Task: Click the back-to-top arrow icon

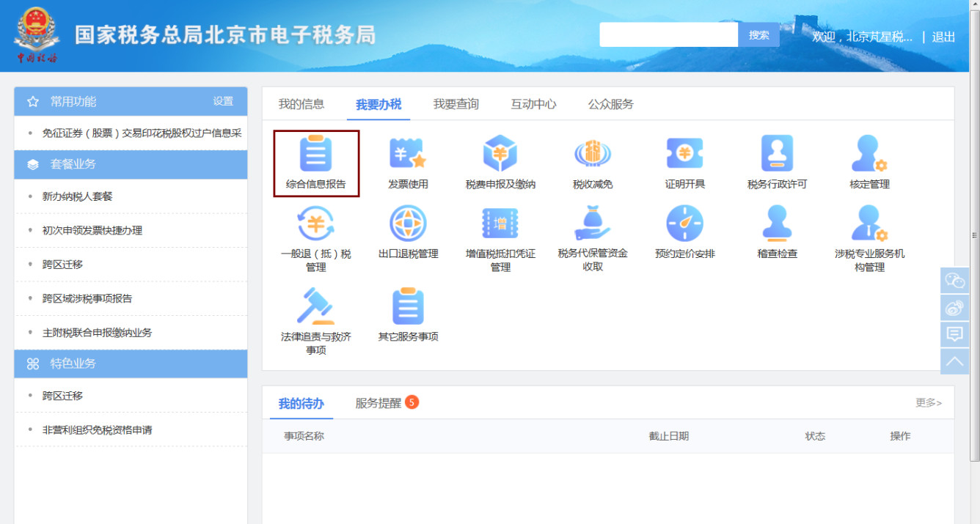Action: click(954, 361)
